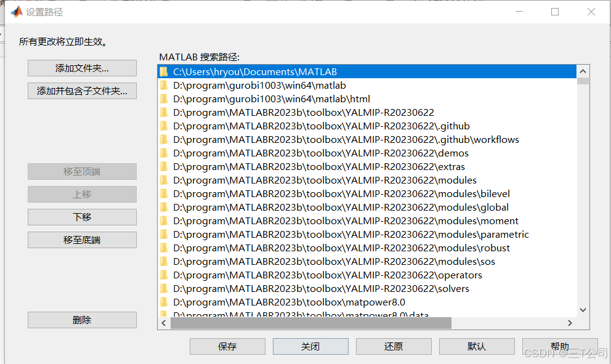Select path ending in modules\global
Image resolution: width=611 pixels, height=364 pixels.
[367, 208]
